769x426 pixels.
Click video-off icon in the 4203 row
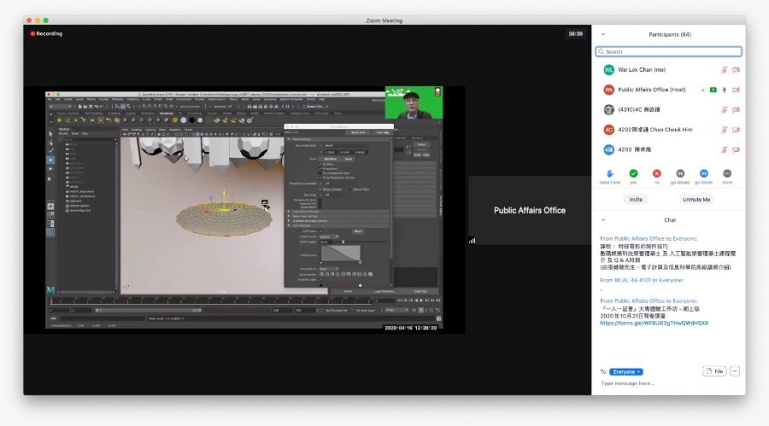coord(736,150)
